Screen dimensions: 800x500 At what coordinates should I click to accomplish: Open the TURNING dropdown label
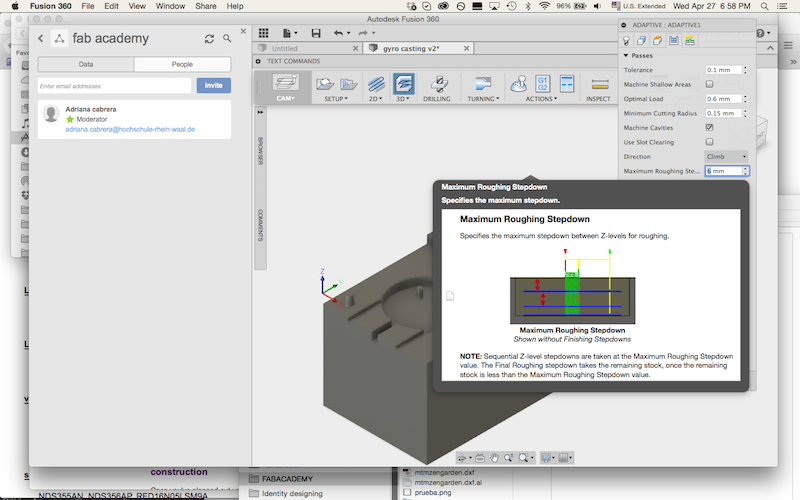483,99
